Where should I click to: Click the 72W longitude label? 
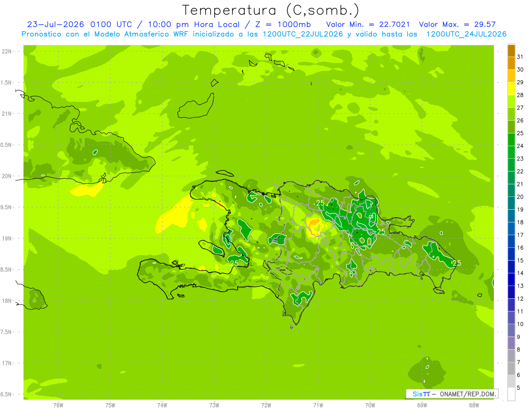pyautogui.click(x=266, y=405)
